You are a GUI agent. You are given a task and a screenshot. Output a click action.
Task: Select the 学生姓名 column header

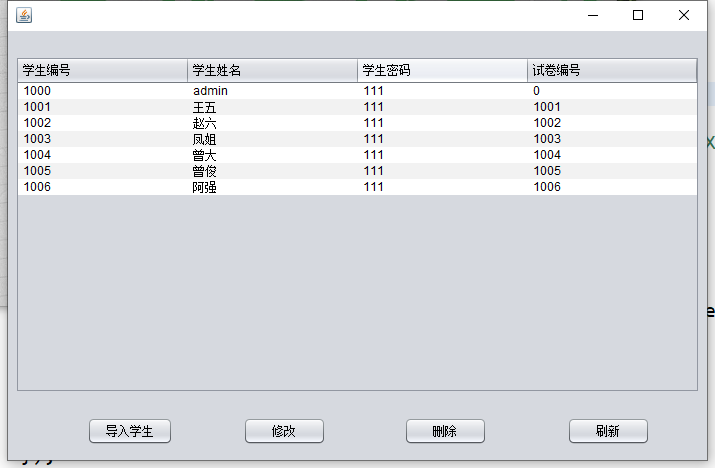click(x=272, y=70)
